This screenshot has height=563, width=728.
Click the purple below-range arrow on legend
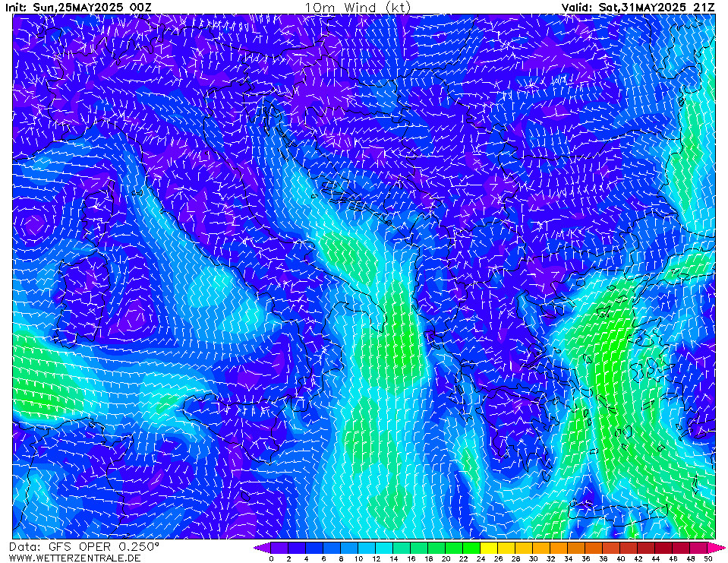[x=263, y=548]
